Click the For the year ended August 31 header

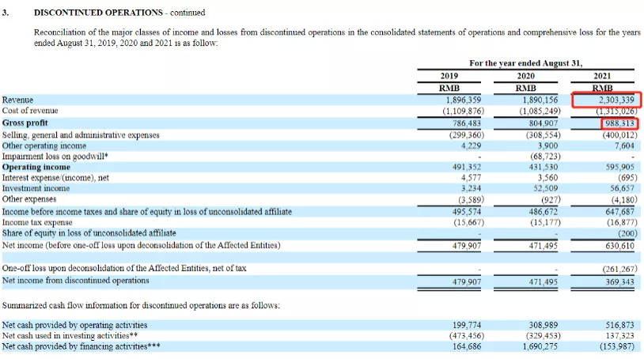pyautogui.click(x=525, y=63)
